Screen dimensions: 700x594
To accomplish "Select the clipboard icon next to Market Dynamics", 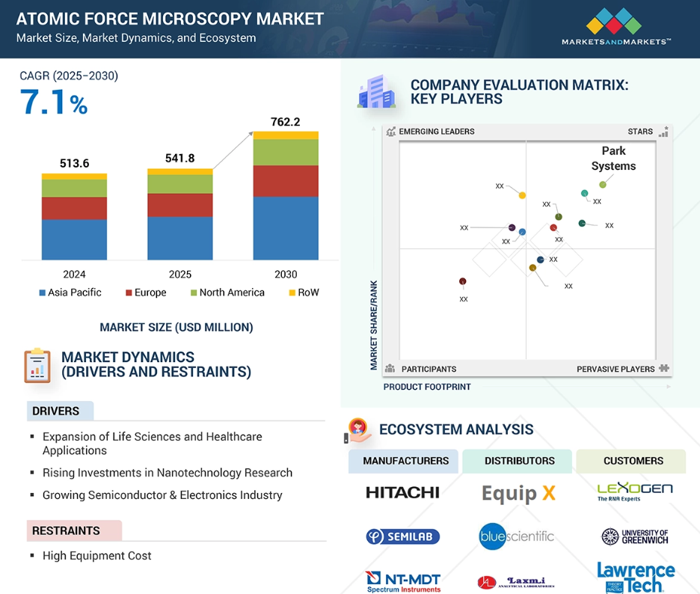I will (37, 366).
